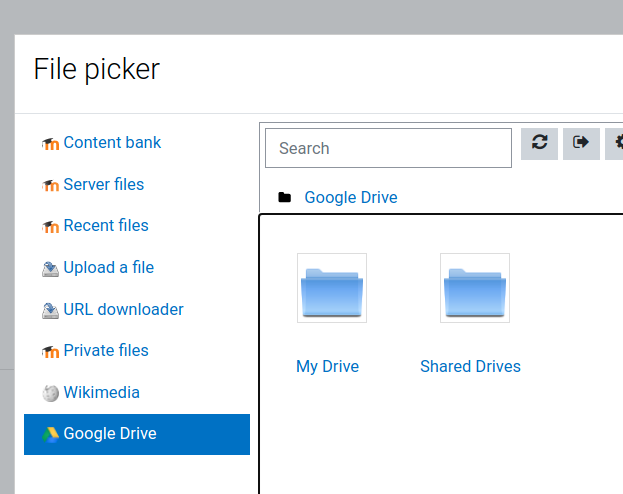Open the My Drive folder link
The width and height of the screenshot is (623, 494).
click(x=327, y=366)
